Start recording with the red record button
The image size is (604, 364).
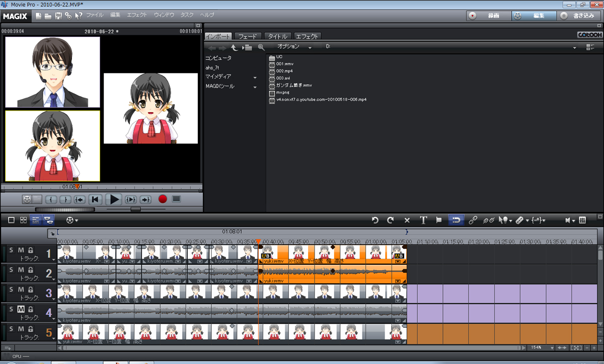point(162,199)
